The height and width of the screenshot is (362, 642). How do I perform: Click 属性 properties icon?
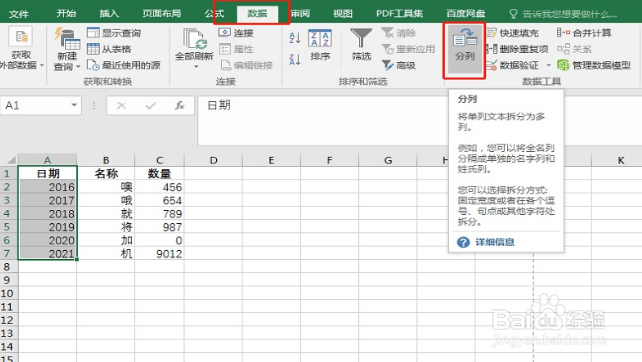pos(225,49)
